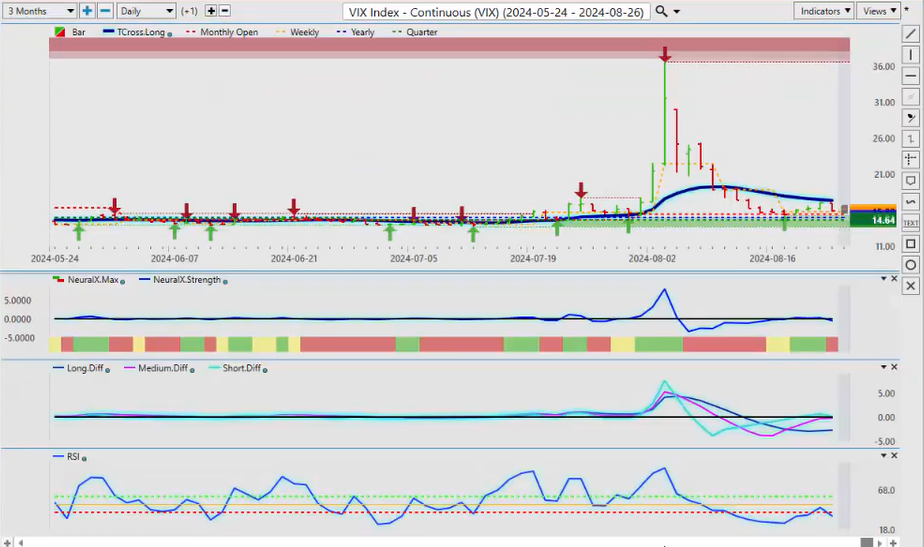Select the callout comment bubble tool
Image resolution: width=924 pixels, height=547 pixels.
tap(910, 181)
